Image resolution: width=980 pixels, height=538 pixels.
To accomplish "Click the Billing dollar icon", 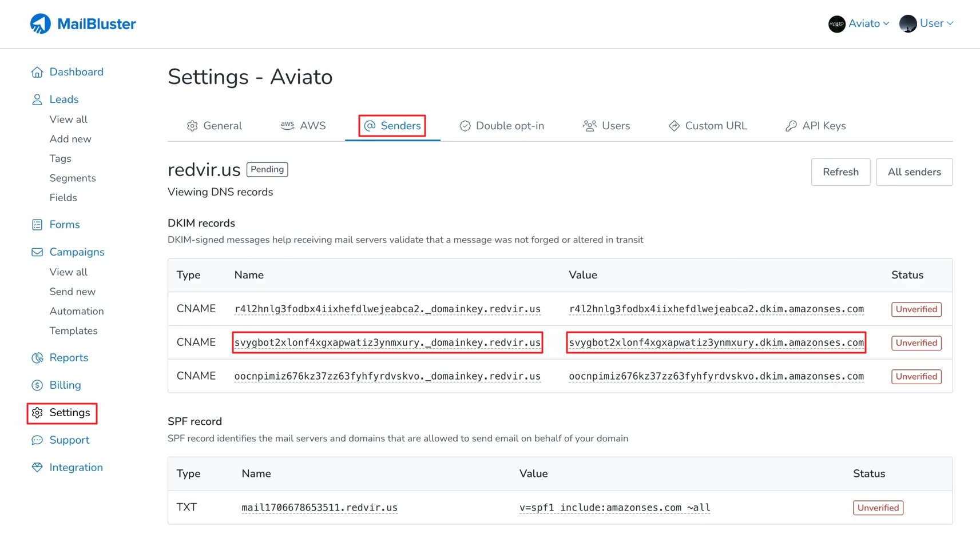I will click(x=37, y=385).
